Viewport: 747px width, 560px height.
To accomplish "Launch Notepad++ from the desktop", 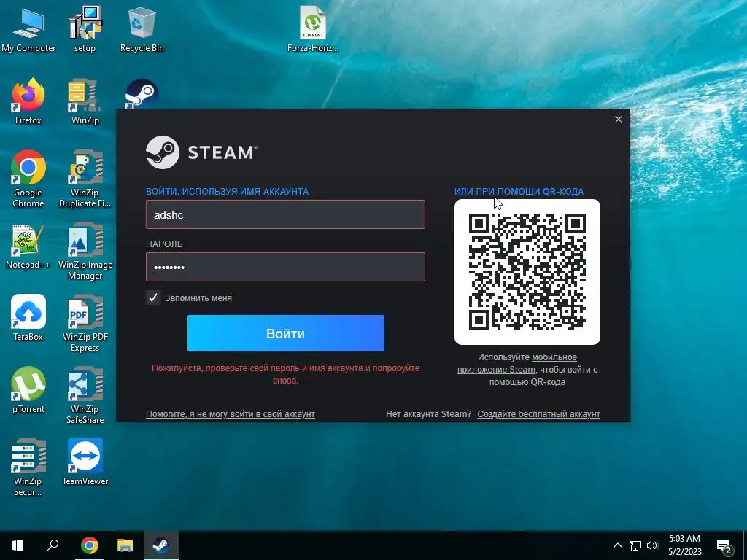I will point(28,246).
